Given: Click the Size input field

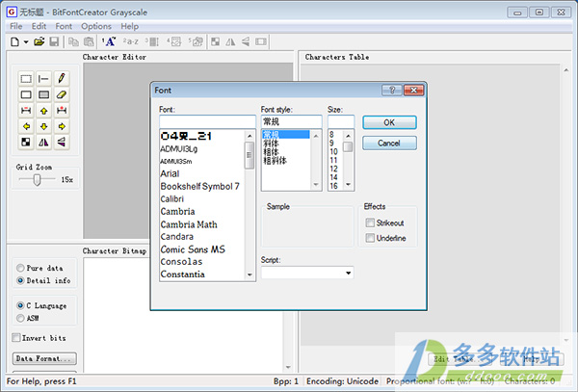Looking at the screenshot, I should point(341,121).
